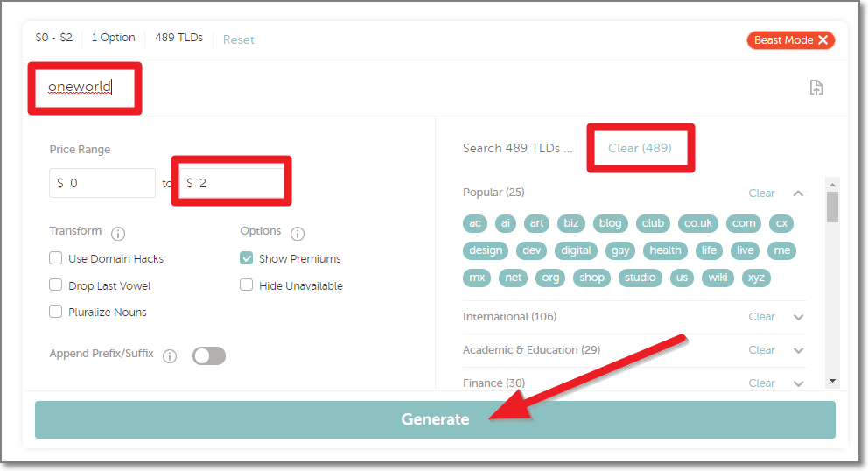Toggle the net TLD tag
The width and height of the screenshot is (868, 471).
tap(513, 278)
